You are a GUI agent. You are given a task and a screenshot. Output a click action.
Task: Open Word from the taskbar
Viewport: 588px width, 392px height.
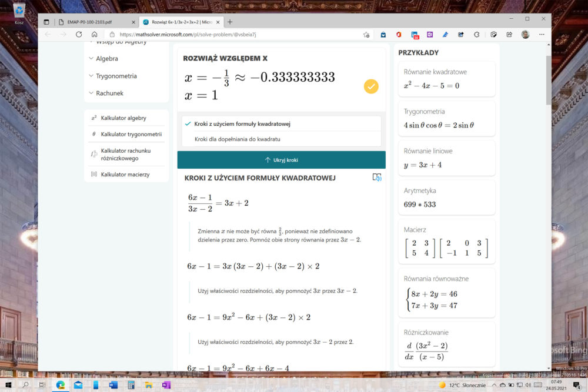pyautogui.click(x=113, y=385)
